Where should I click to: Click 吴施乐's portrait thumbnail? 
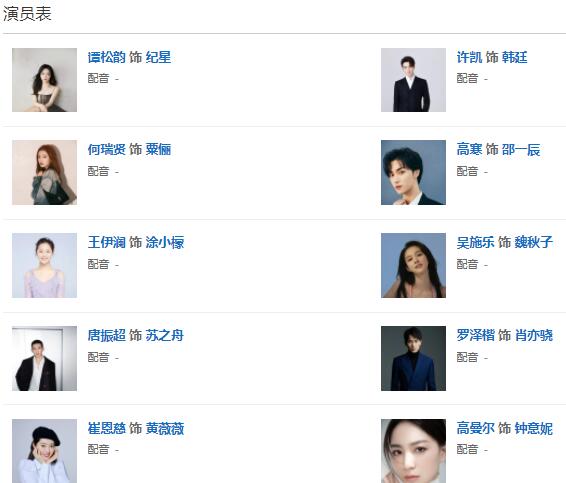click(413, 265)
